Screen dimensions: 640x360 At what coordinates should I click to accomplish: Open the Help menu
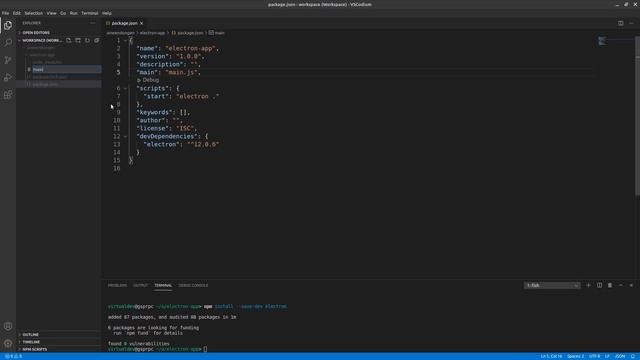click(107, 13)
